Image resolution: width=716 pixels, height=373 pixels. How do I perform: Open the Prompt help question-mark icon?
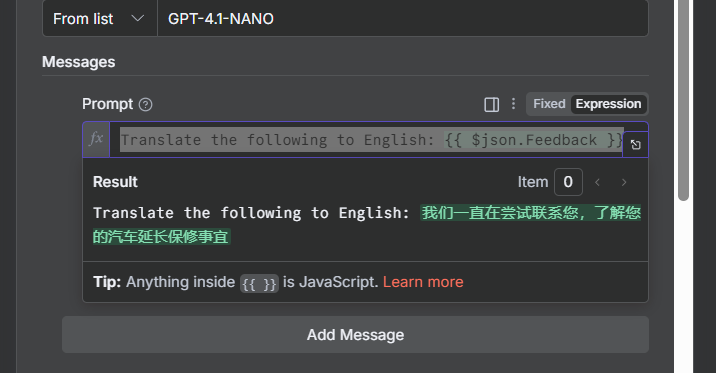[146, 105]
